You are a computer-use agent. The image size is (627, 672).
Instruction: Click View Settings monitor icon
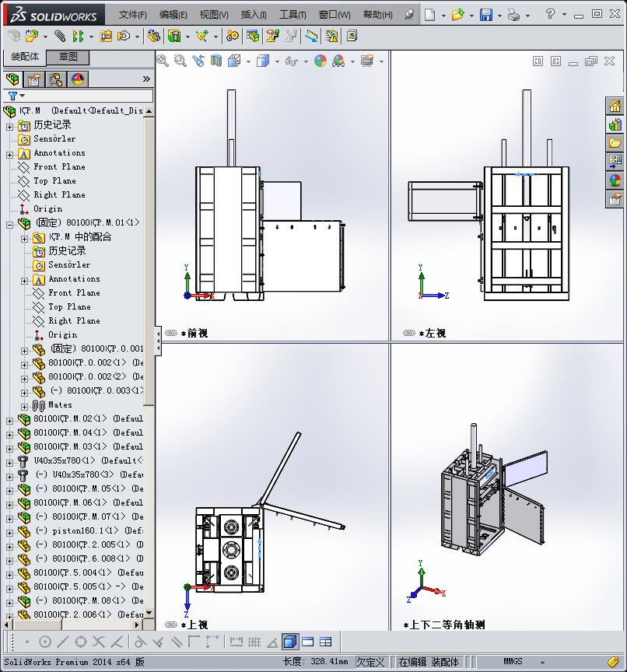tap(367, 61)
